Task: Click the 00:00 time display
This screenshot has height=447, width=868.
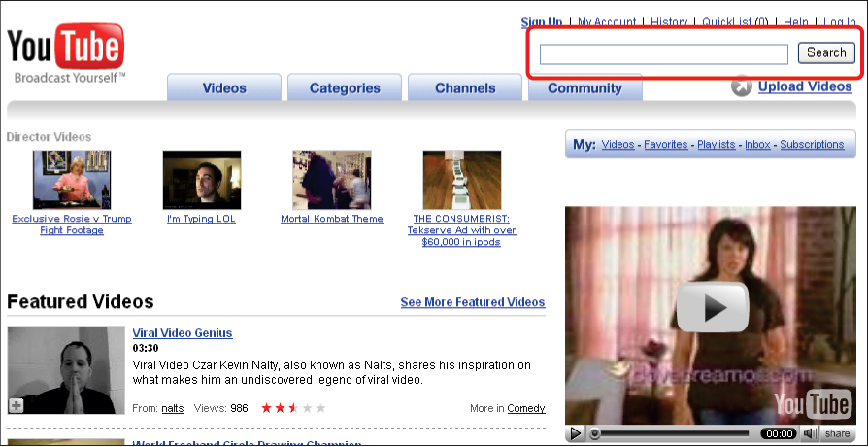Action: [779, 433]
